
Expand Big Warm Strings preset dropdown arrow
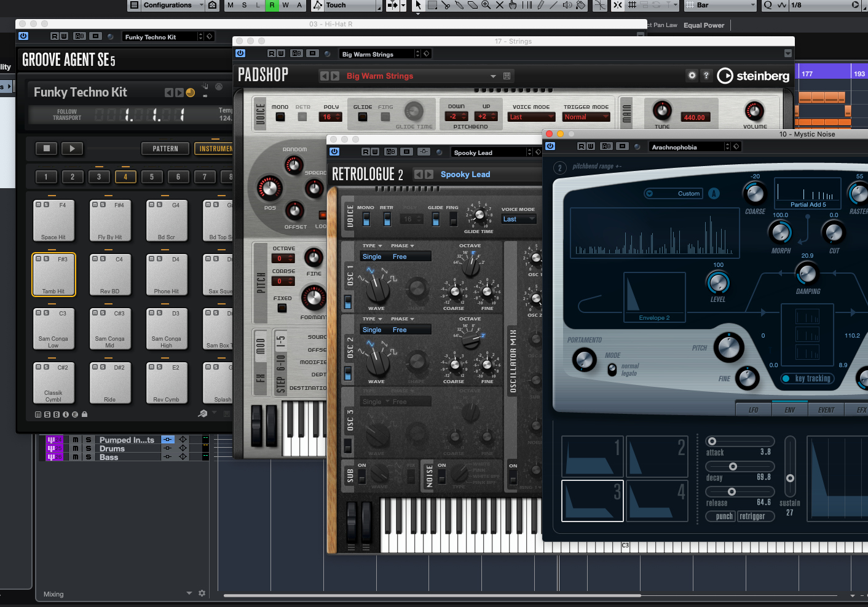[x=493, y=76]
